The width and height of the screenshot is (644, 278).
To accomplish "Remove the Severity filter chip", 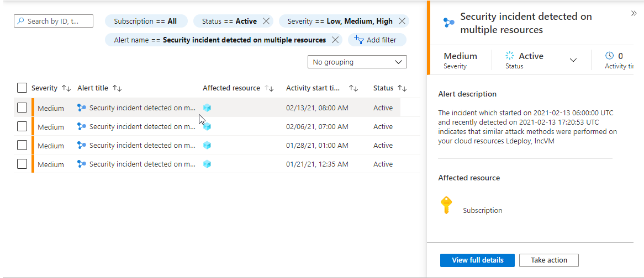I will pyautogui.click(x=402, y=22).
